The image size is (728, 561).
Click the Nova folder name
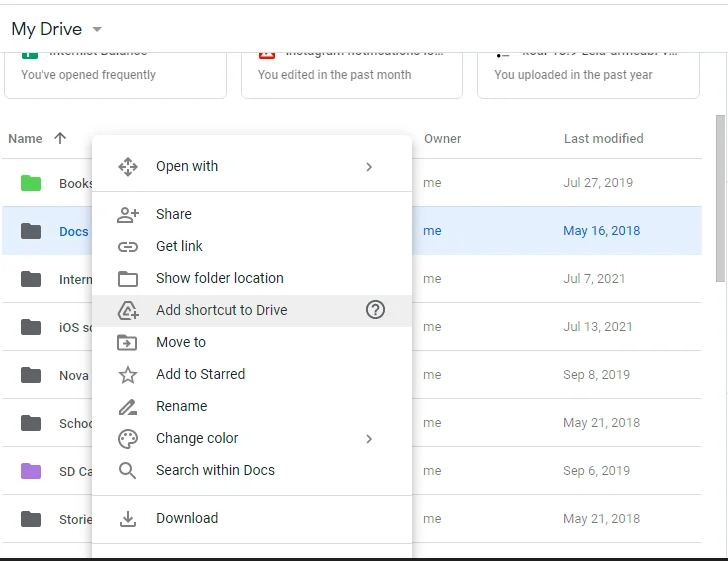coord(74,375)
